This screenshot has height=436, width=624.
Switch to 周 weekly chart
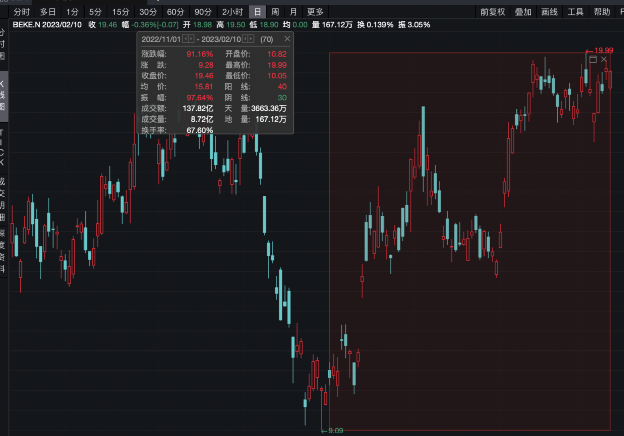click(x=275, y=12)
